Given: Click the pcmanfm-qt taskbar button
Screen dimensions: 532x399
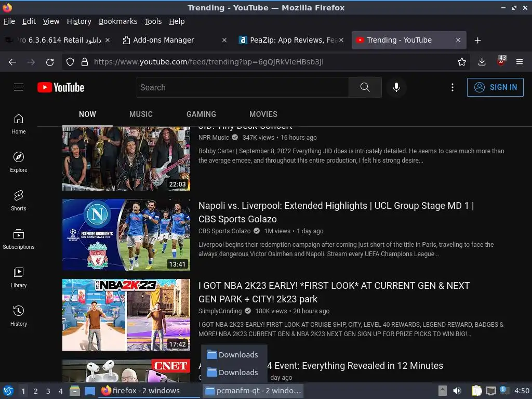Looking at the screenshot, I should pos(253,391).
